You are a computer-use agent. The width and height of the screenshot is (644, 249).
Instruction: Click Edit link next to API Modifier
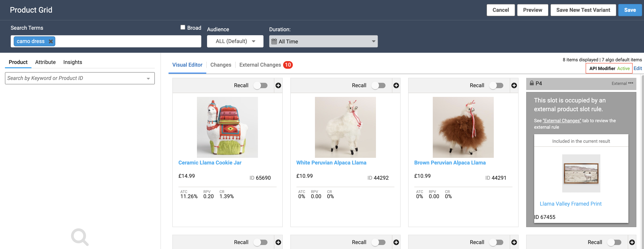click(x=638, y=68)
